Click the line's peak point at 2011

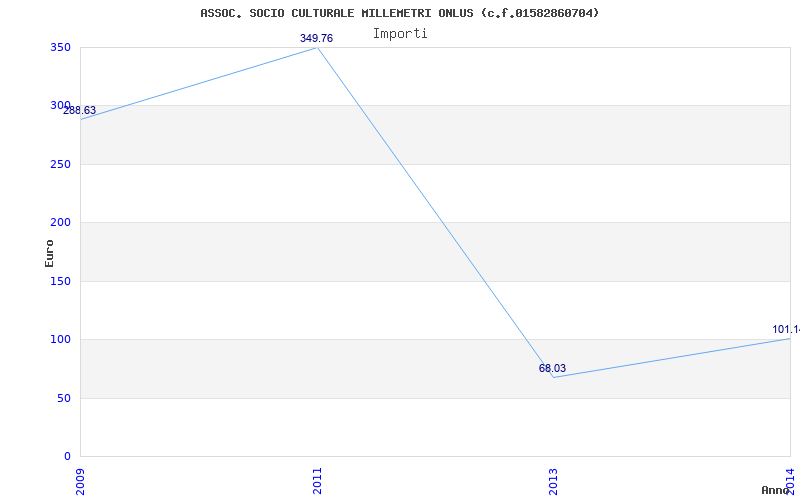[317, 47]
